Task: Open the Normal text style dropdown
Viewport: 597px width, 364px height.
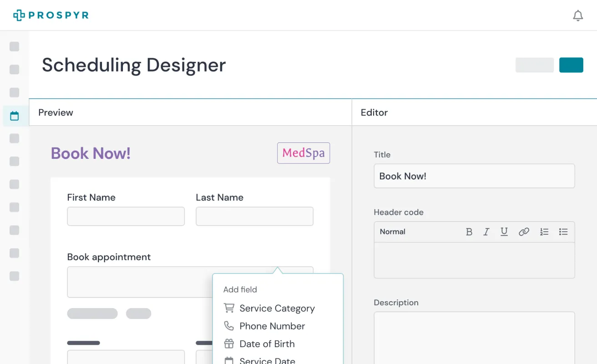Action: [393, 232]
